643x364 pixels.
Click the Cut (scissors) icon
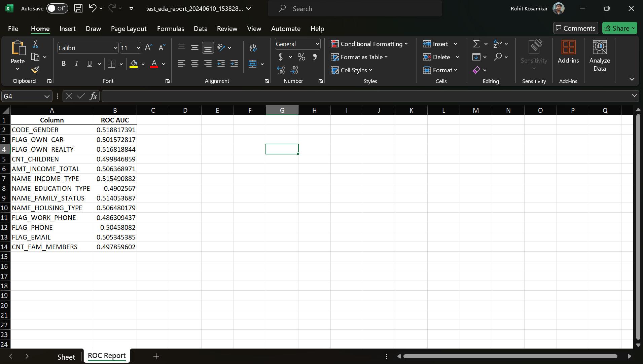[36, 44]
